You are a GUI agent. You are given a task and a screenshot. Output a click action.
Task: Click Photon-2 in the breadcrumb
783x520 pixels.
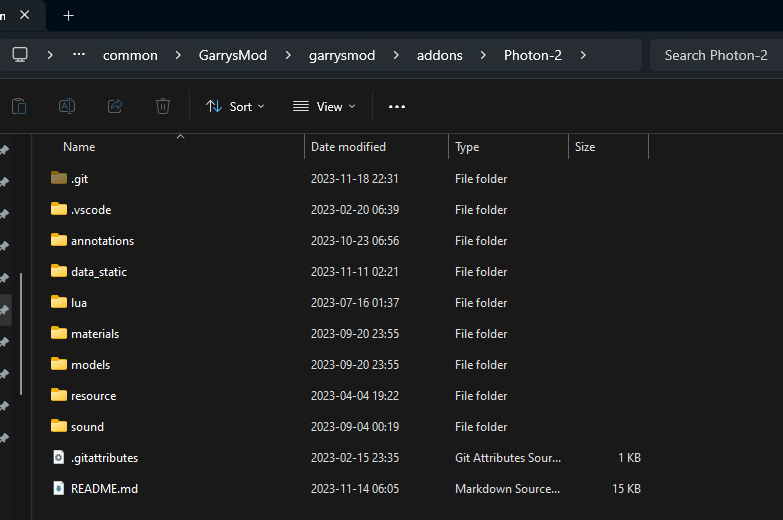point(533,55)
